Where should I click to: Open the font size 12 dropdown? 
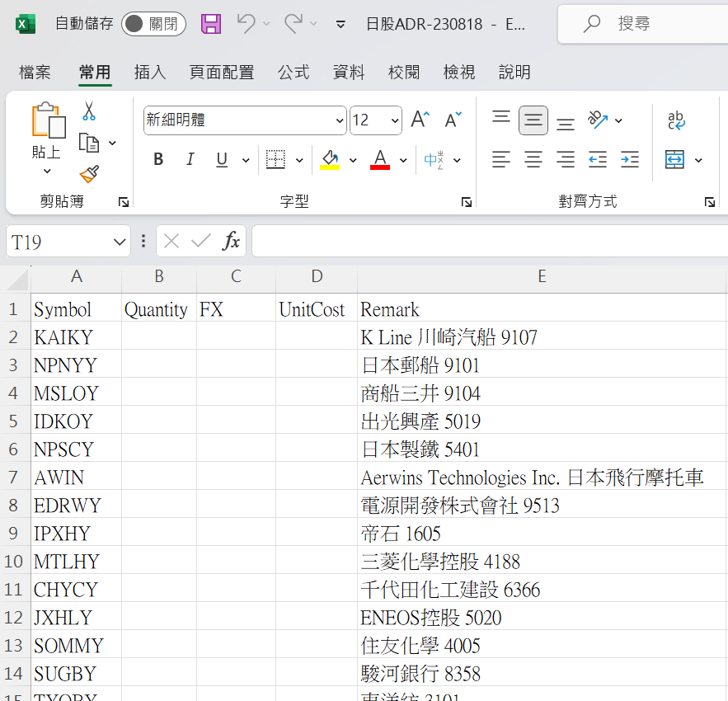tap(395, 120)
